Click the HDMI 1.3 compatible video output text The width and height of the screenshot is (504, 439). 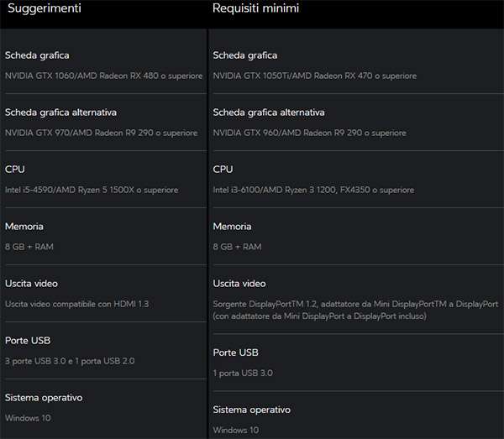point(76,304)
